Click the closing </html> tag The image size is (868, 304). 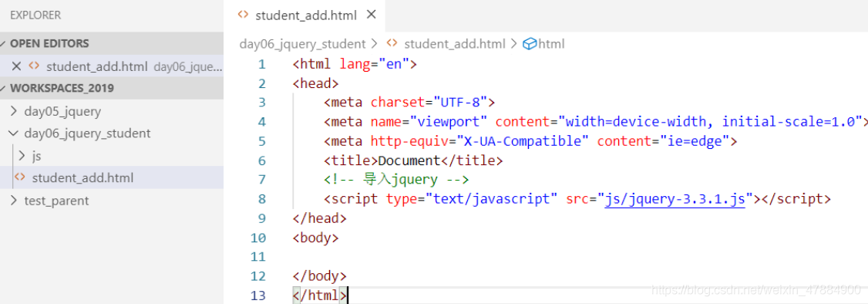[x=319, y=296]
